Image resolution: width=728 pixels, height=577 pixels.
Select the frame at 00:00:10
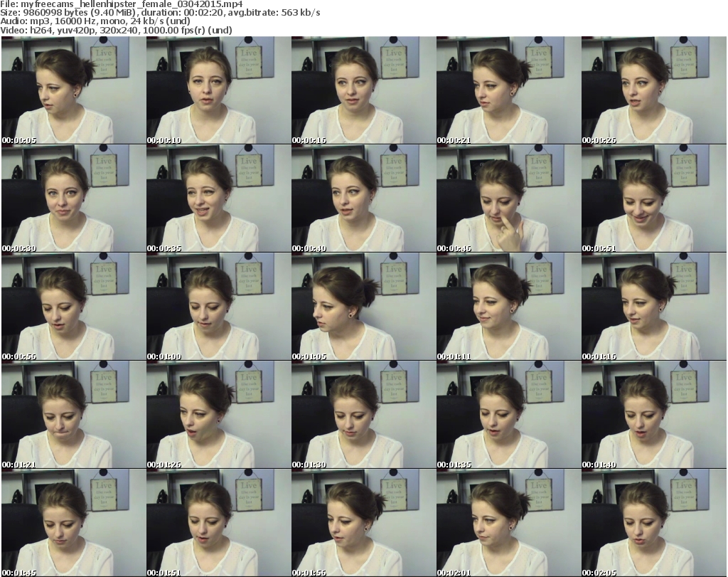[x=218, y=90]
